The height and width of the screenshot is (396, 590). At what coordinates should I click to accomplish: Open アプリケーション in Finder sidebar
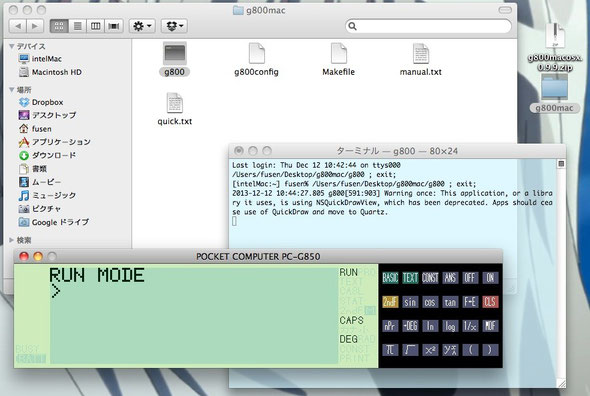(x=55, y=142)
